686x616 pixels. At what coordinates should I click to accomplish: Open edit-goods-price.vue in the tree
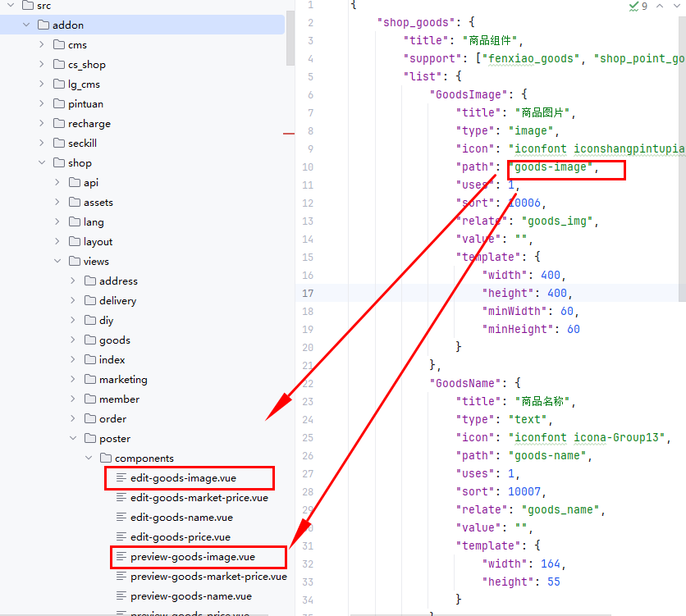coord(180,537)
